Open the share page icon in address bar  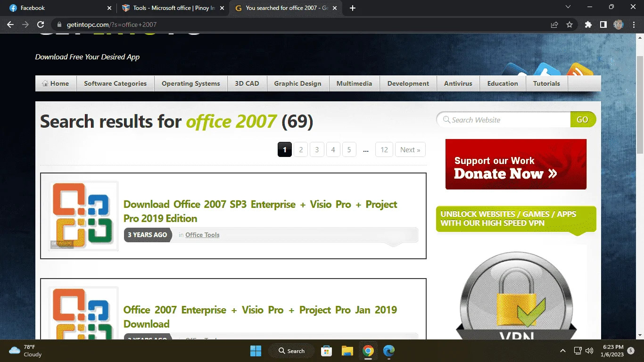click(x=554, y=25)
